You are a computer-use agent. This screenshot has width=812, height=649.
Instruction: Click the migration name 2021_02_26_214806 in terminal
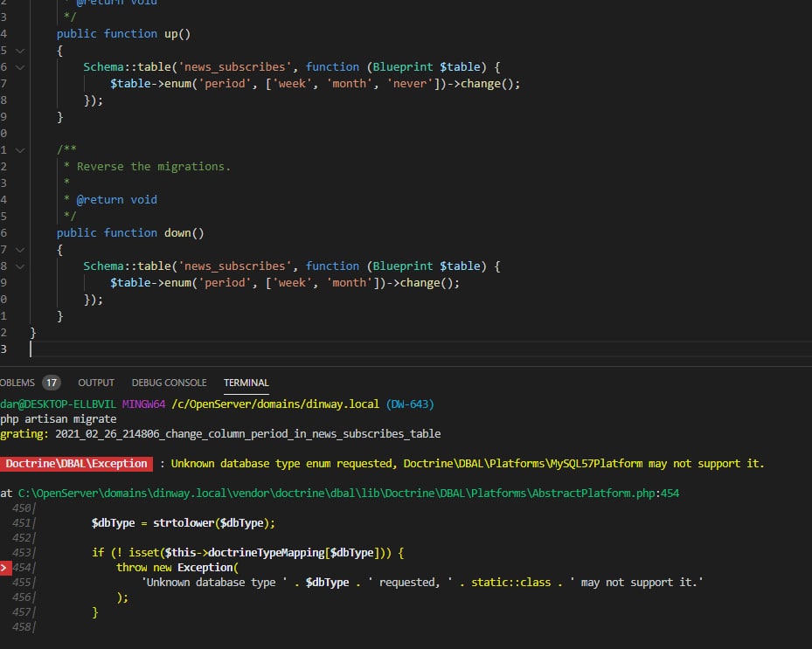(x=248, y=434)
